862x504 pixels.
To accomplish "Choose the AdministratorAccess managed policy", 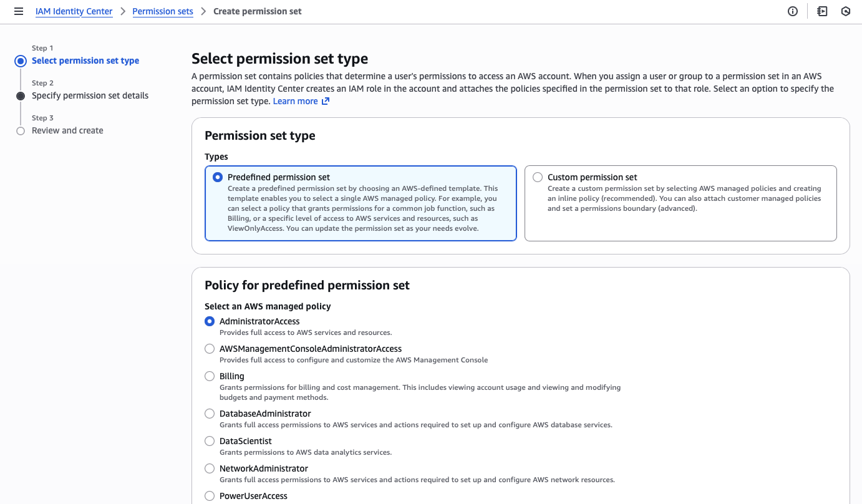I will pyautogui.click(x=210, y=321).
